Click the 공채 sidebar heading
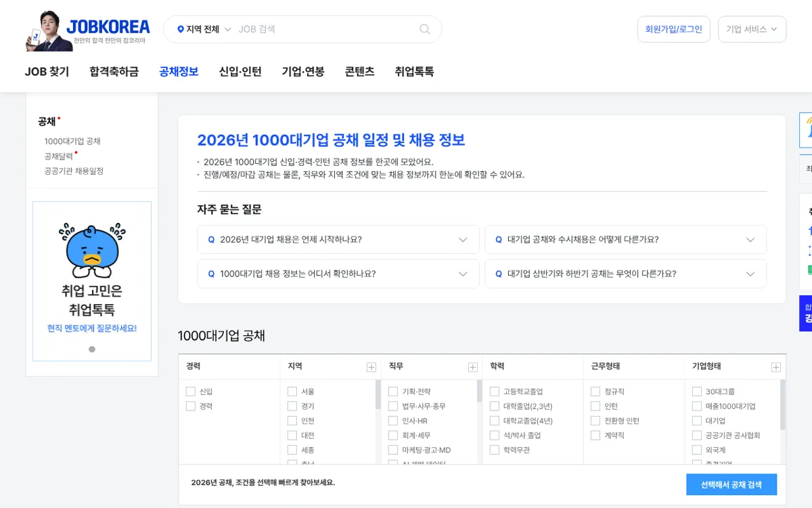The height and width of the screenshot is (508, 812). pos(47,122)
